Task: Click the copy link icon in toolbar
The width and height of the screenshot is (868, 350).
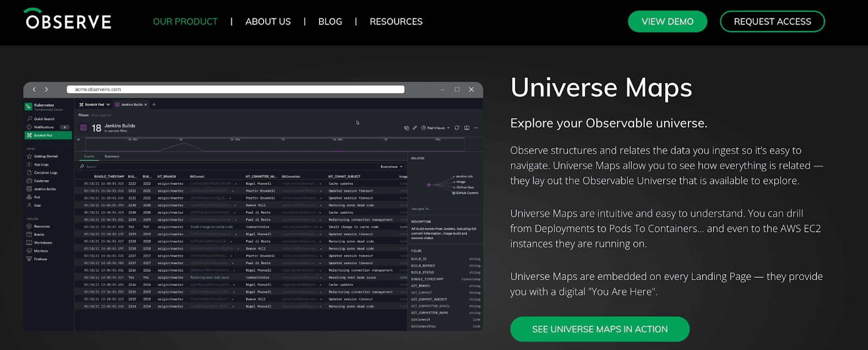Action: (x=414, y=128)
